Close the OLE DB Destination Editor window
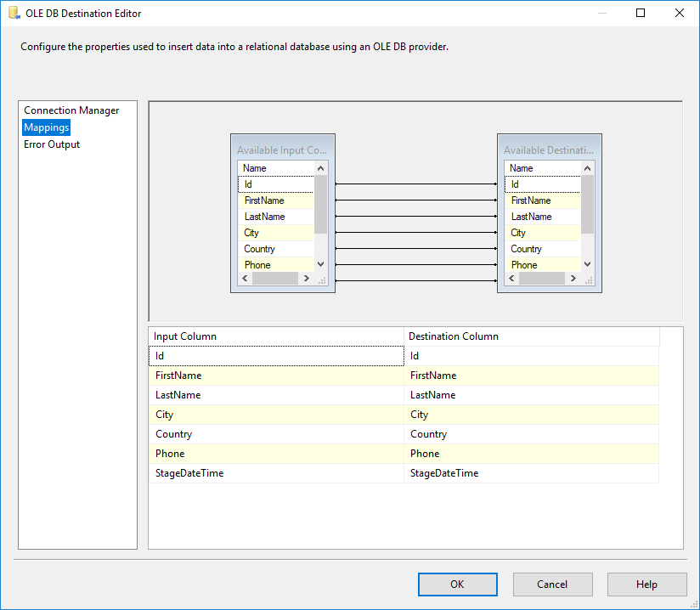 [680, 13]
